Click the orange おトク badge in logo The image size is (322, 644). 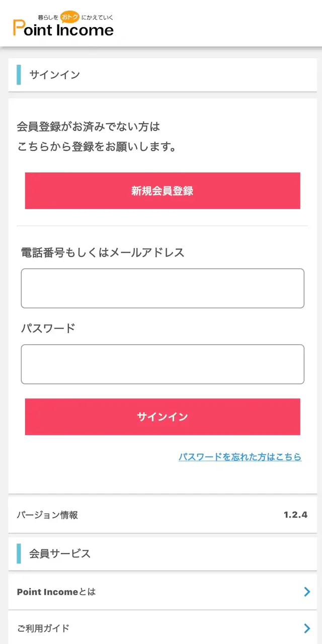(x=70, y=17)
